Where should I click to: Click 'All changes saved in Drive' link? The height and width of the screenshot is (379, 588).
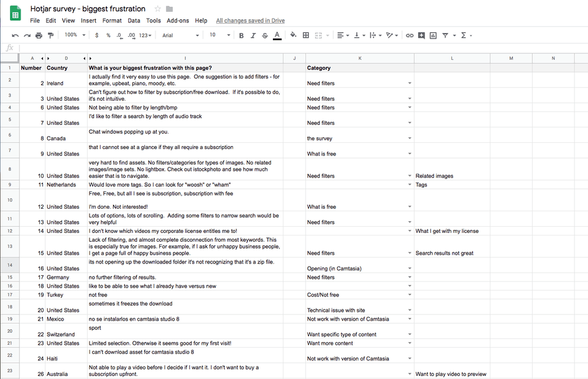250,21
